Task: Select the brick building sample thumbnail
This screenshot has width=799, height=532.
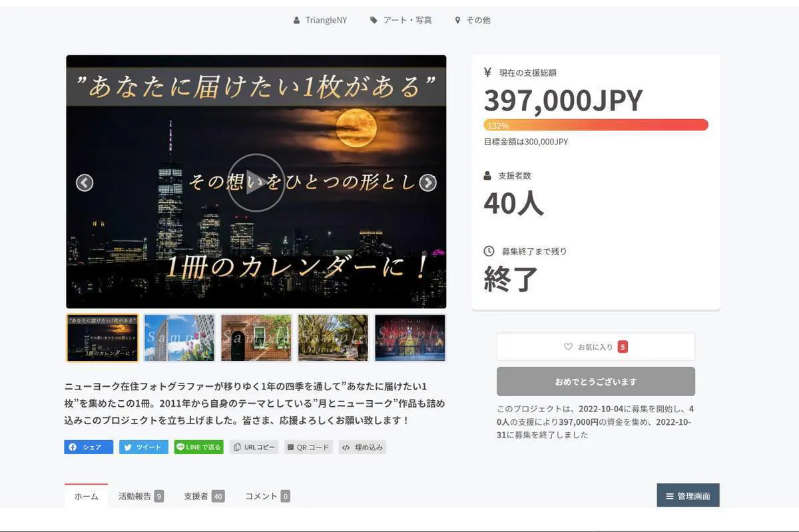Action: (x=256, y=338)
